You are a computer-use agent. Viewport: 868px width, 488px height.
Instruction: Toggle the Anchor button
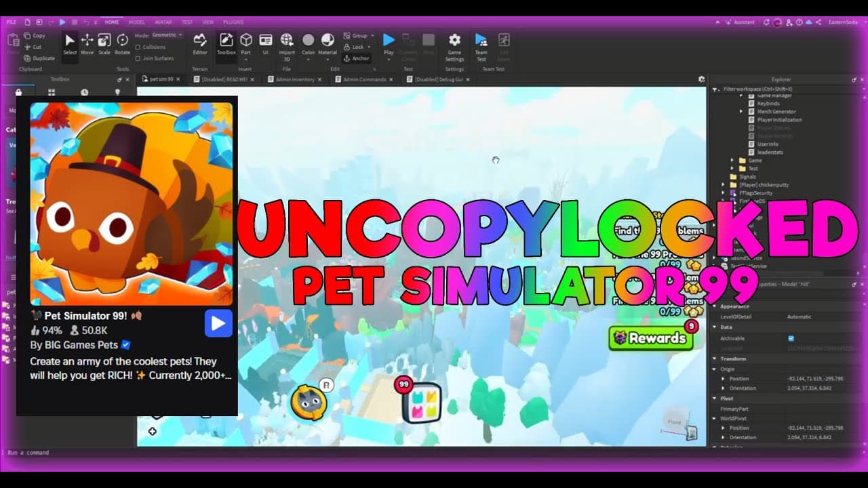click(x=357, y=58)
